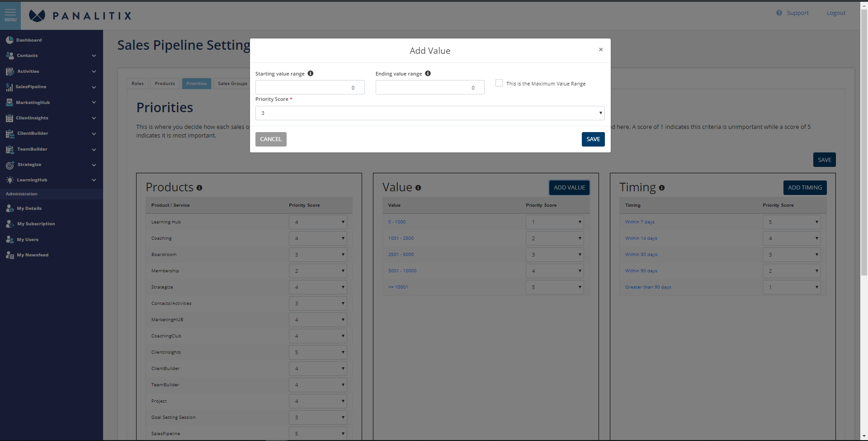The height and width of the screenshot is (441, 868).
Task: Click the Activities calendar icon
Action: coord(9,71)
